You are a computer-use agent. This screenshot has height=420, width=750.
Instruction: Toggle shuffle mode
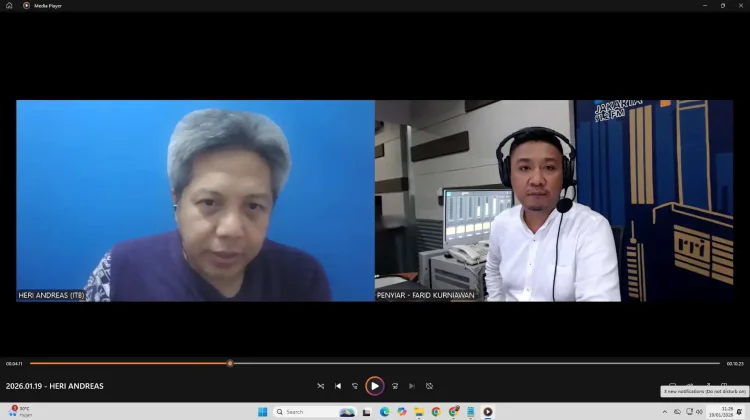[x=321, y=386]
